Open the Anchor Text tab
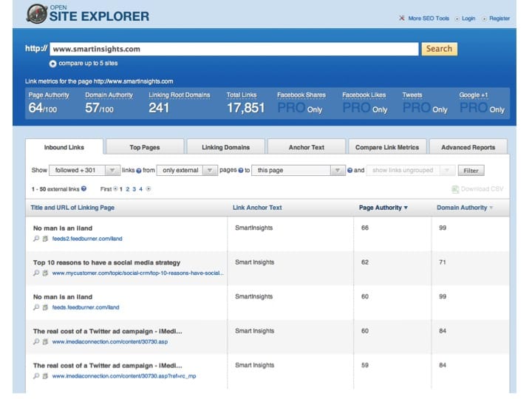 pyautogui.click(x=307, y=147)
